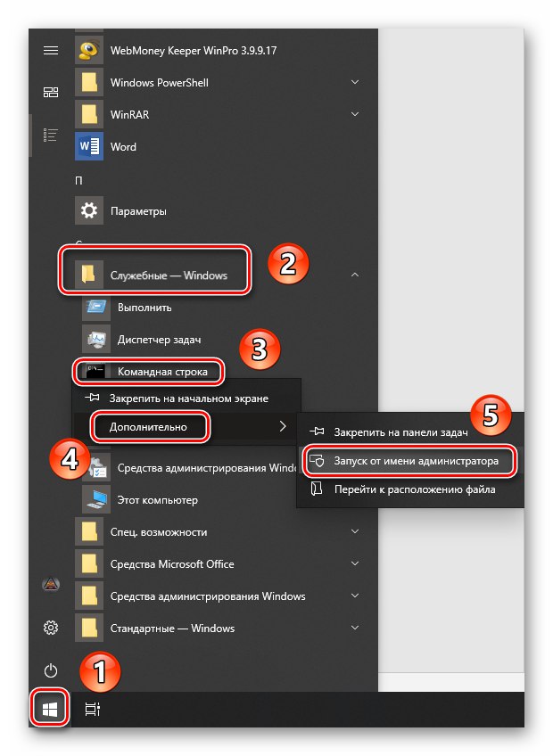Expand the Windows PowerShell folder chevron
Screen dimensions: 553x756
[355, 82]
